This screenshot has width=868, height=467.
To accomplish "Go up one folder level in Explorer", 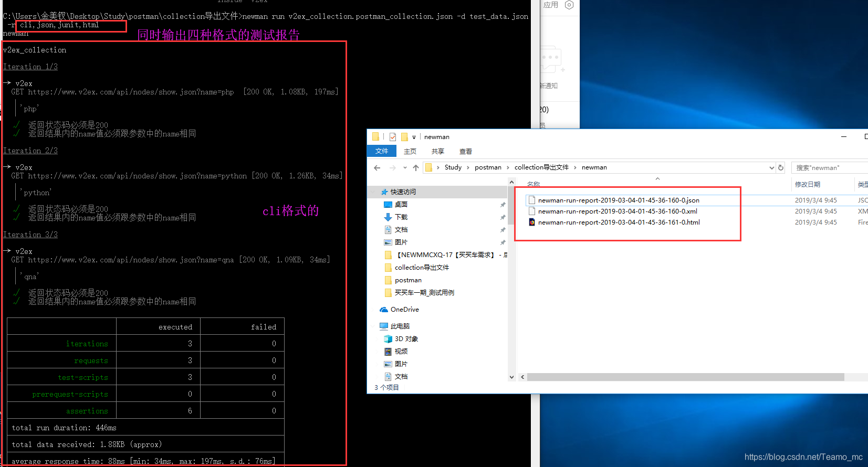I will click(416, 168).
